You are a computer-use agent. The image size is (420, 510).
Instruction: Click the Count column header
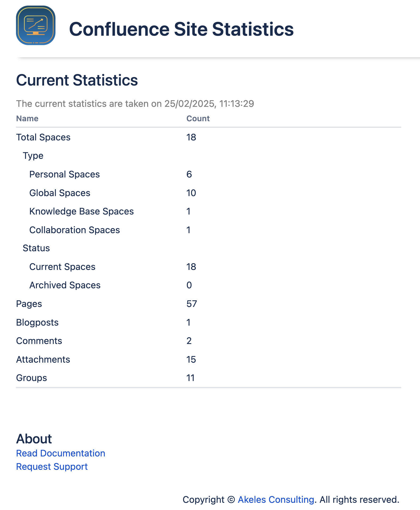pos(198,119)
